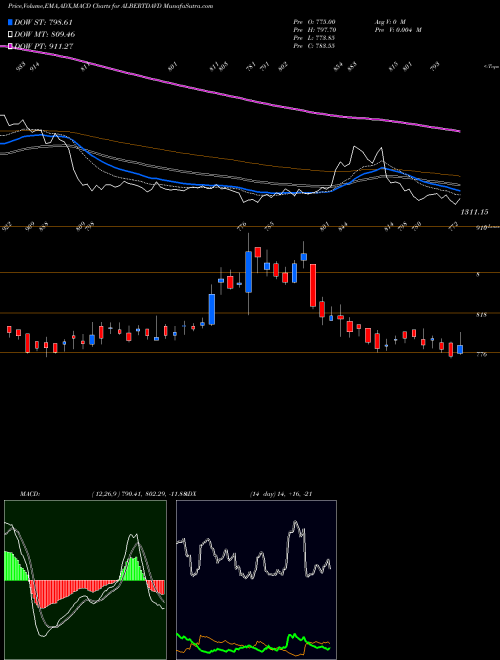
Task: Click the white DOW MT legend swatch
Action: point(10,34)
